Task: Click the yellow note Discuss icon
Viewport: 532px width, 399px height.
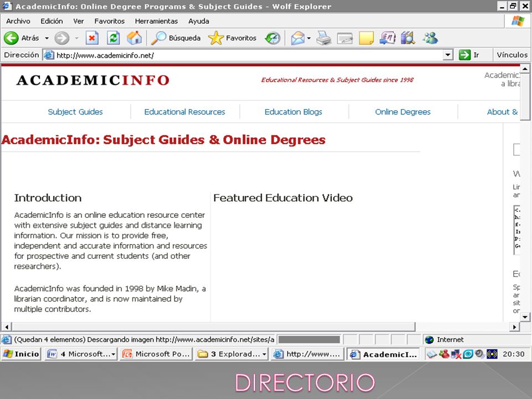Action: tap(366, 38)
